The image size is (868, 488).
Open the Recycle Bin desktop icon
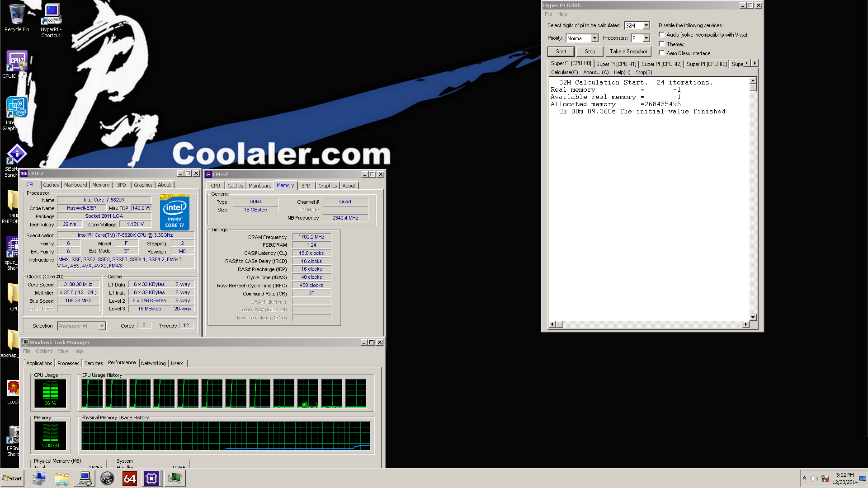[17, 18]
